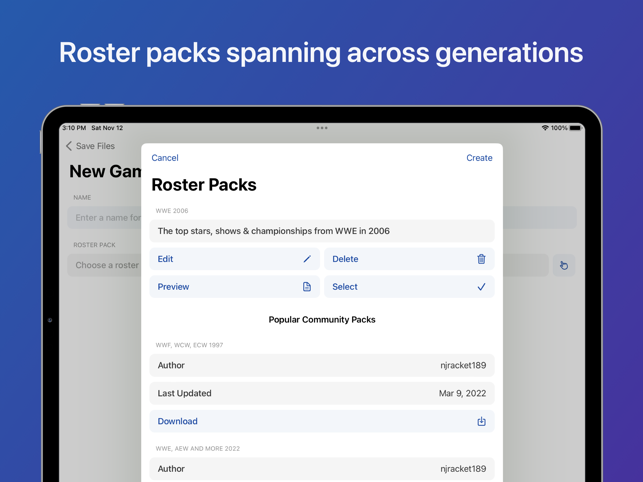This screenshot has width=643, height=482.
Task: Tap the WWE 2006 description text
Action: click(274, 231)
